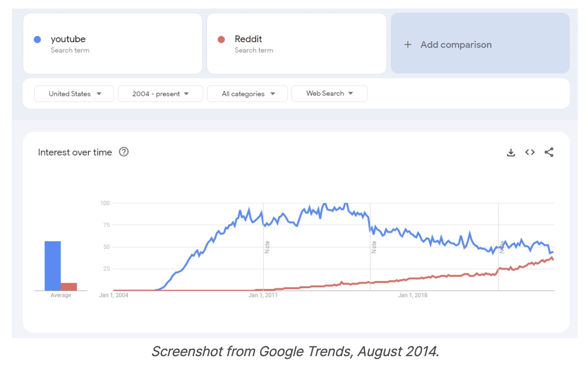Click the Note marker near 2016

pos(374,247)
